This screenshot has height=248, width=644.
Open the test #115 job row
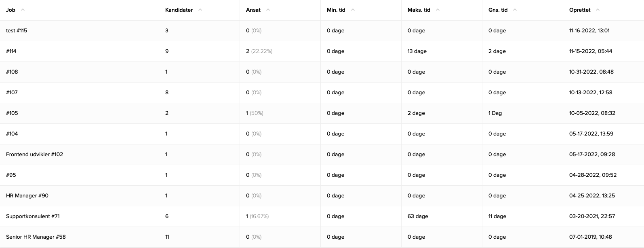17,30
